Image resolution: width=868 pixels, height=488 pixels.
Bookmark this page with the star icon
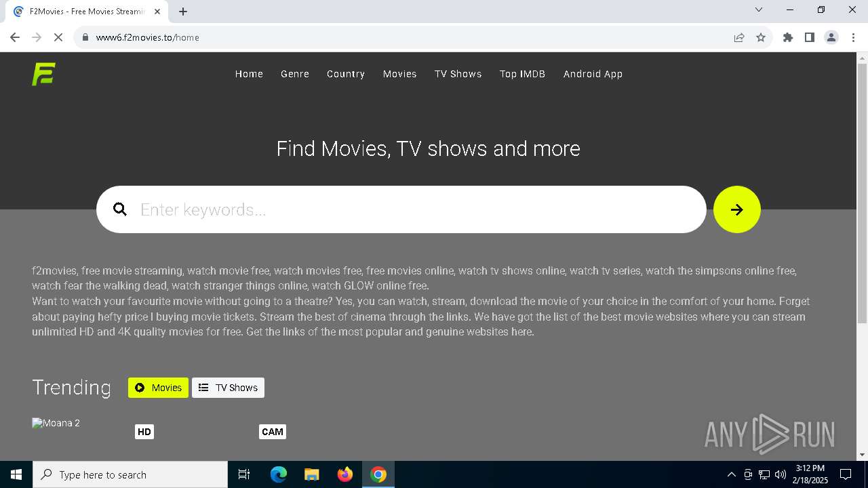coord(761,37)
